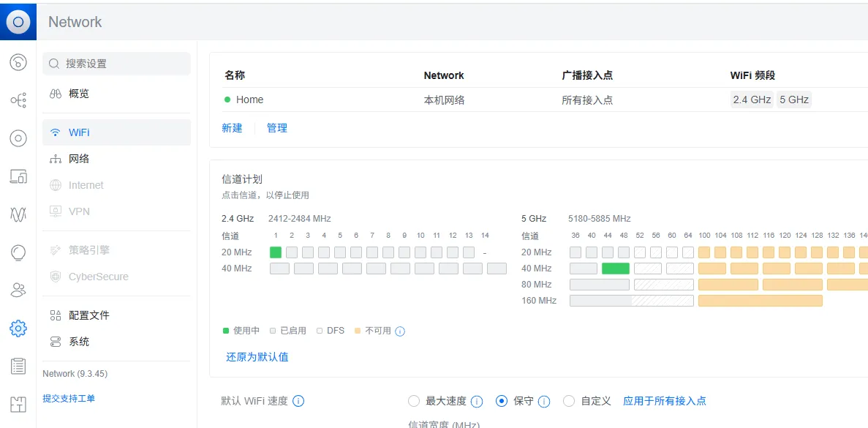Open the logs list icon in sidebar
The height and width of the screenshot is (428, 868).
pyautogui.click(x=18, y=366)
